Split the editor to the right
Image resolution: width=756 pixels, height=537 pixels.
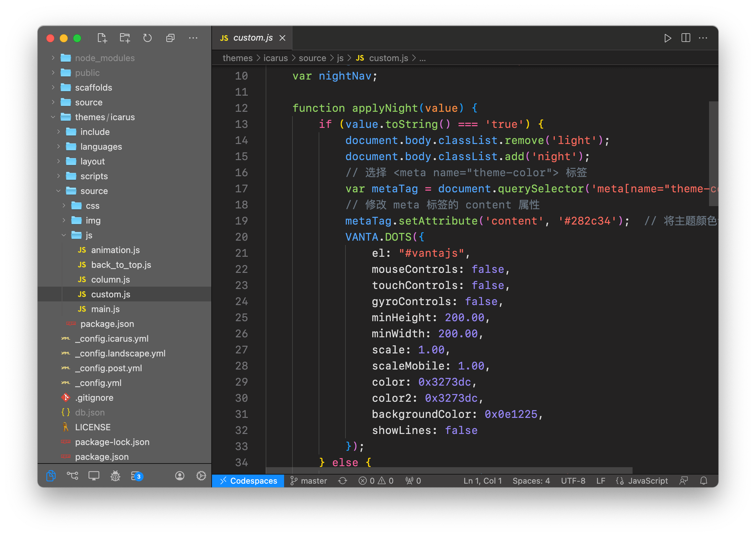point(686,38)
